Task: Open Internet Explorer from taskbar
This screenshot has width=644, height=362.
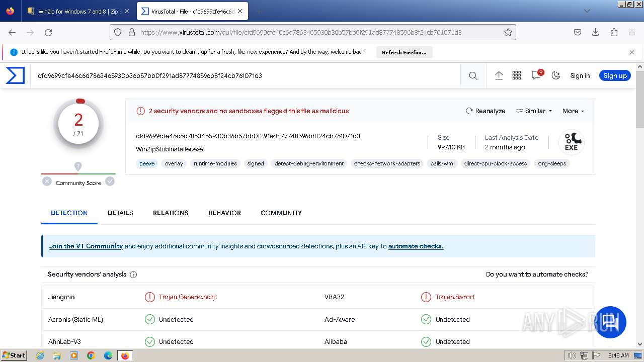Action: [40, 355]
